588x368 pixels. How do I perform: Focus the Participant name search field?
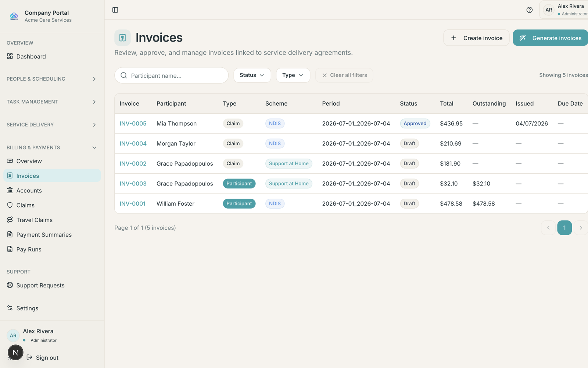(172, 75)
